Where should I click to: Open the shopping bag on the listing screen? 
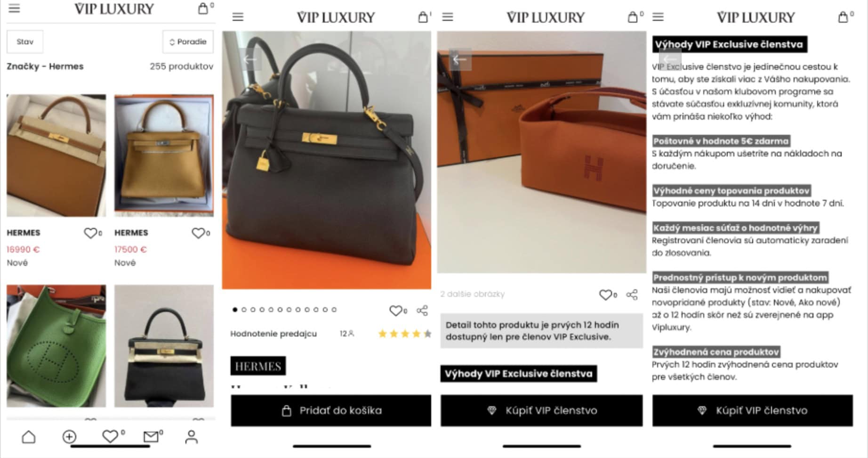pyautogui.click(x=203, y=8)
